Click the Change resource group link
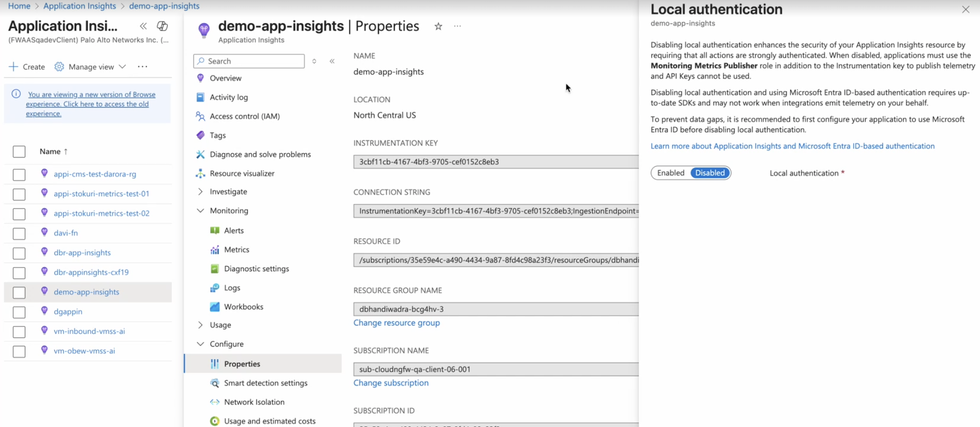This screenshot has height=427, width=980. [x=397, y=323]
